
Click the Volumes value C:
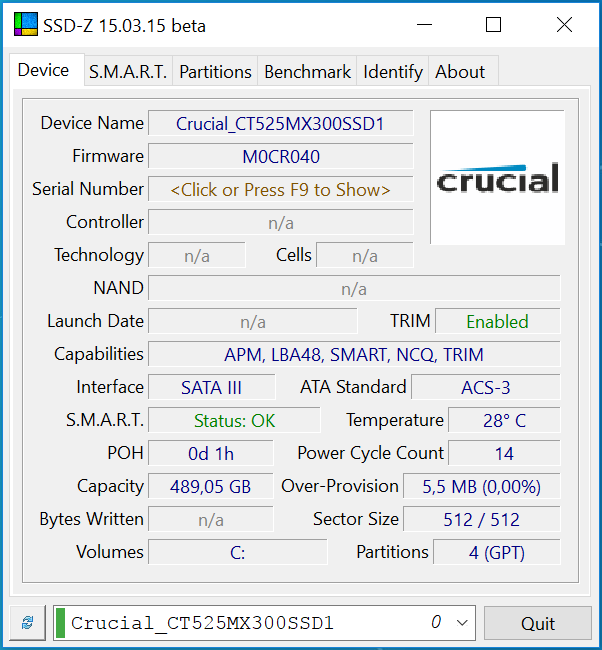click(238, 552)
